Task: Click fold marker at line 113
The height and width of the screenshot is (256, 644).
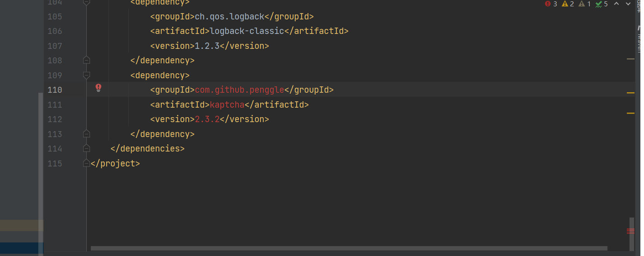Action: [x=87, y=134]
